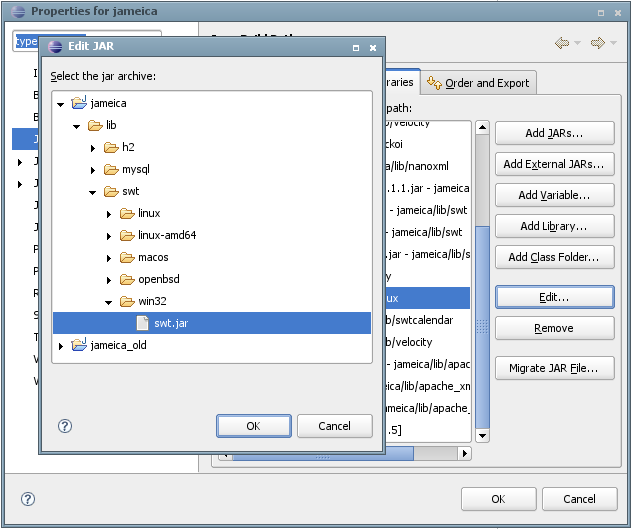This screenshot has width=632, height=529.
Task: Expand the linux-amd64 folder
Action: [109, 236]
